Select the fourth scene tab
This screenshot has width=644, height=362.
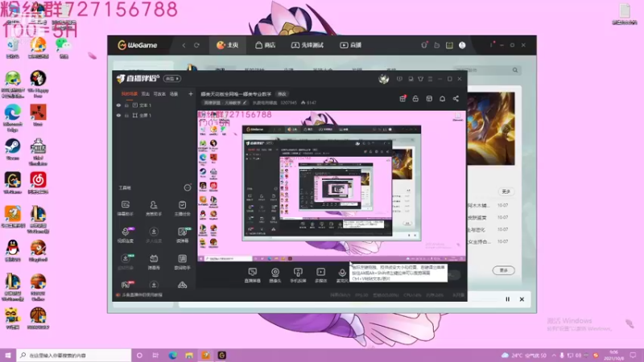174,94
